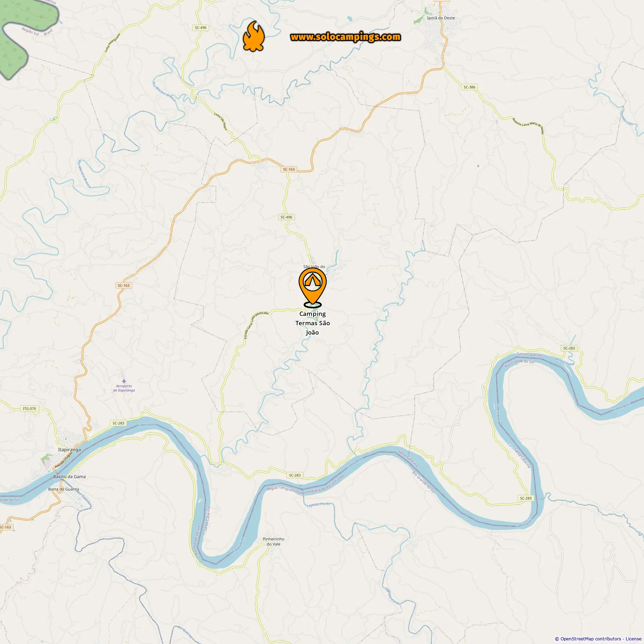
Task: Click the SC-386 road shield
Action: click(469, 87)
